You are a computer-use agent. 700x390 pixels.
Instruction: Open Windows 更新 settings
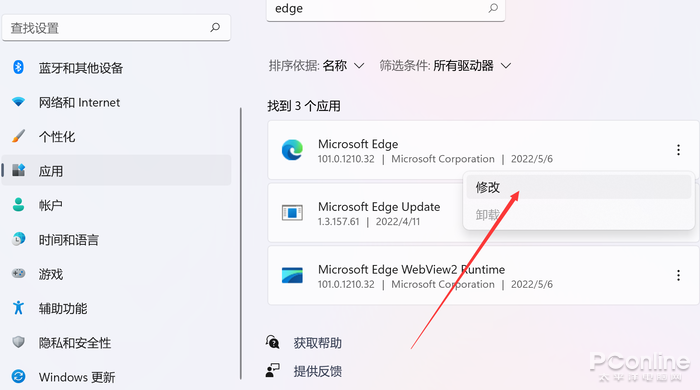tap(77, 377)
